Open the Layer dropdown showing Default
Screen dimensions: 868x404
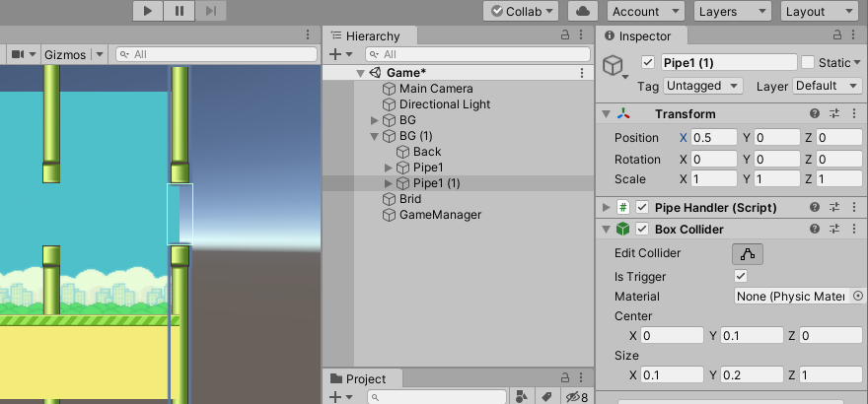tap(828, 86)
